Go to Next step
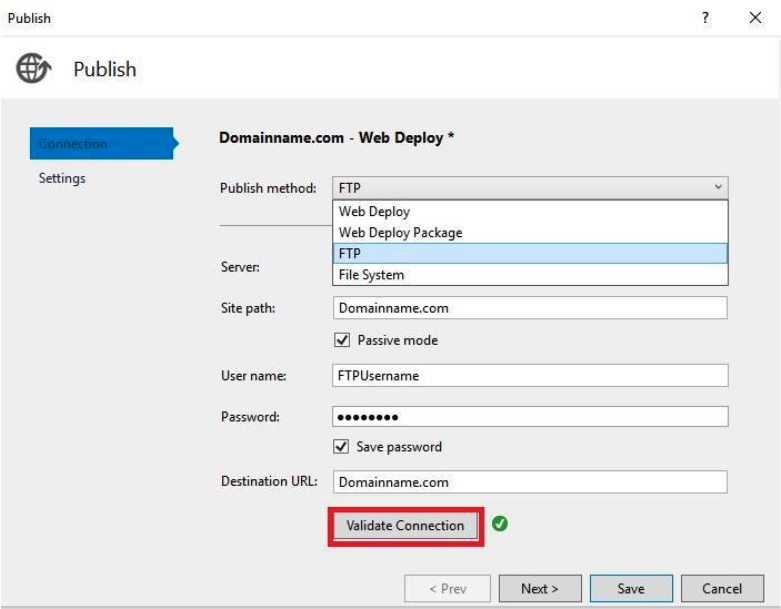 (540, 589)
